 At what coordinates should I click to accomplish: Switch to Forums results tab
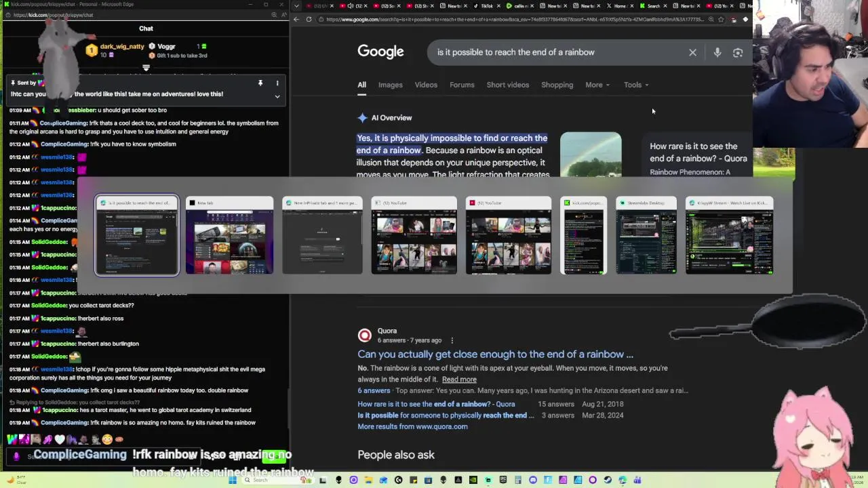pos(462,85)
